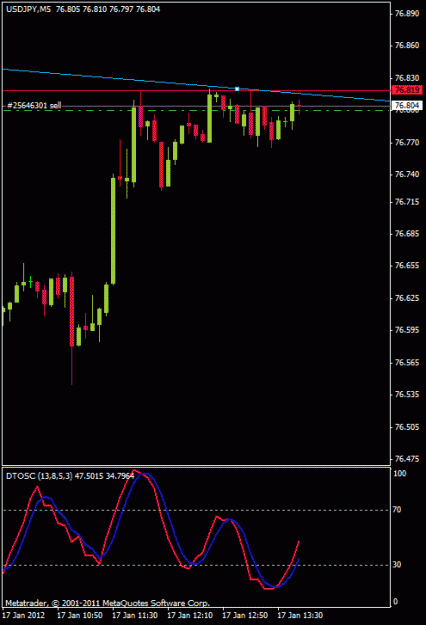Click the 17 Jan 12:50 time label
The height and width of the screenshot is (625, 426).
click(245, 615)
